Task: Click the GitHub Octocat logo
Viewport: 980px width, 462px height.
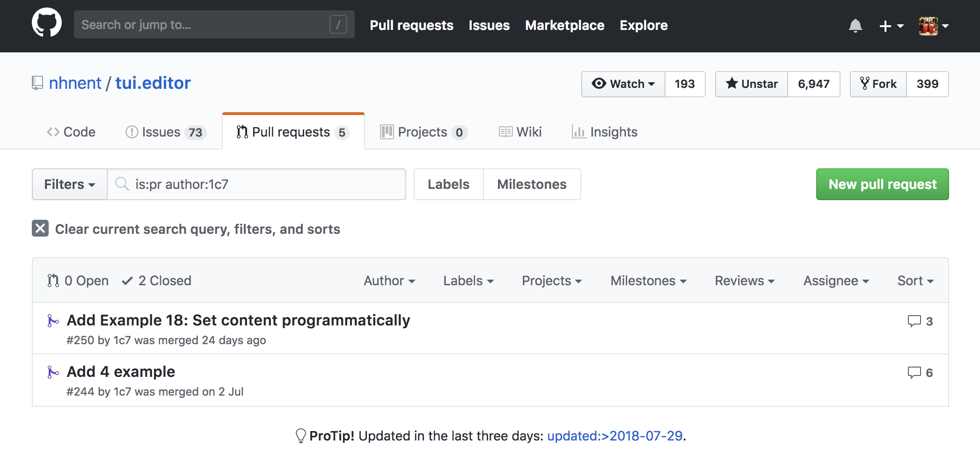Action: click(47, 23)
